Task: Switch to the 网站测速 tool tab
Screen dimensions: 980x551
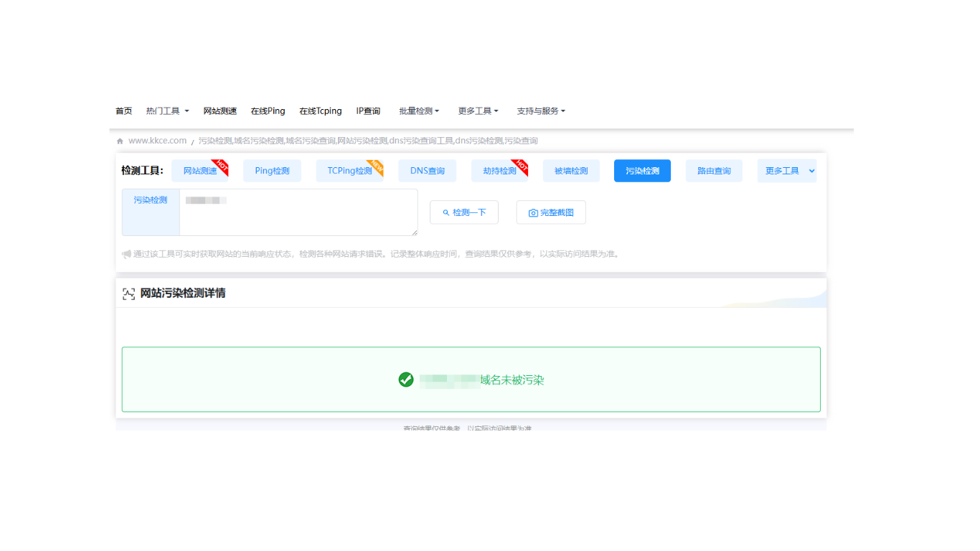Action: (200, 171)
